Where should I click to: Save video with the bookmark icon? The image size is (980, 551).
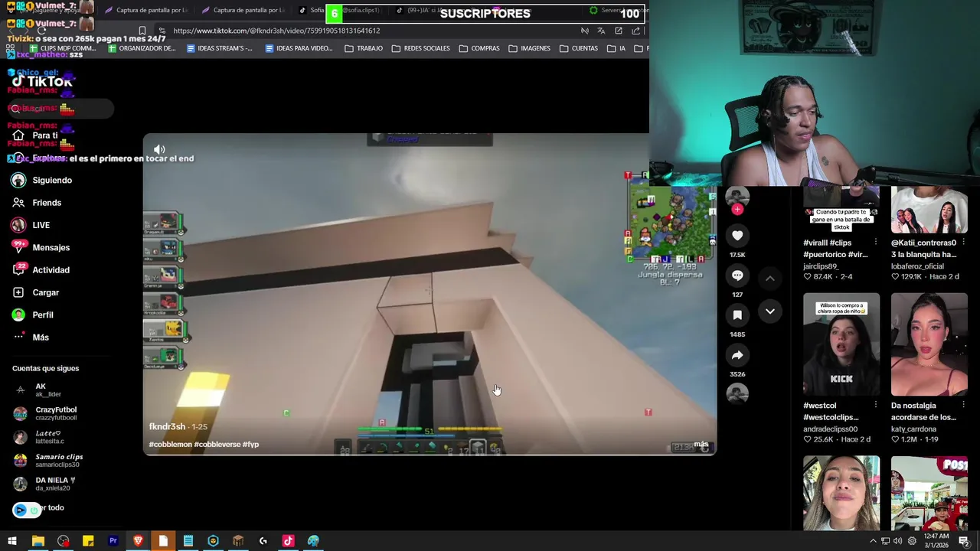coord(737,315)
